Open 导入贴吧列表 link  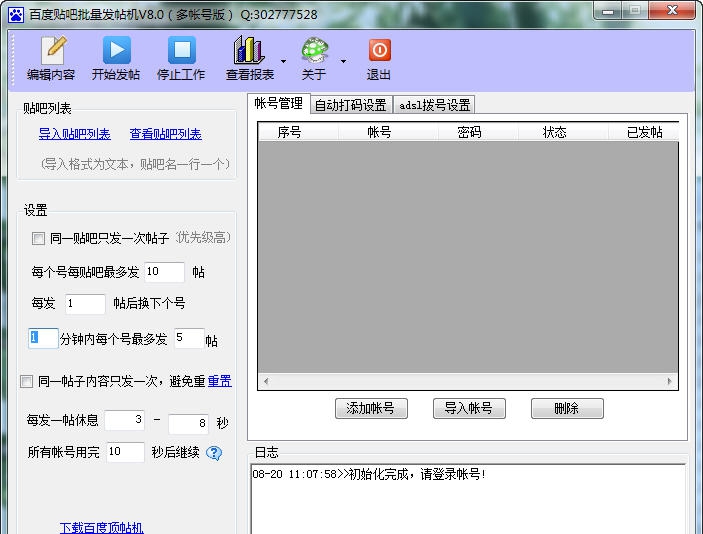tap(74, 134)
